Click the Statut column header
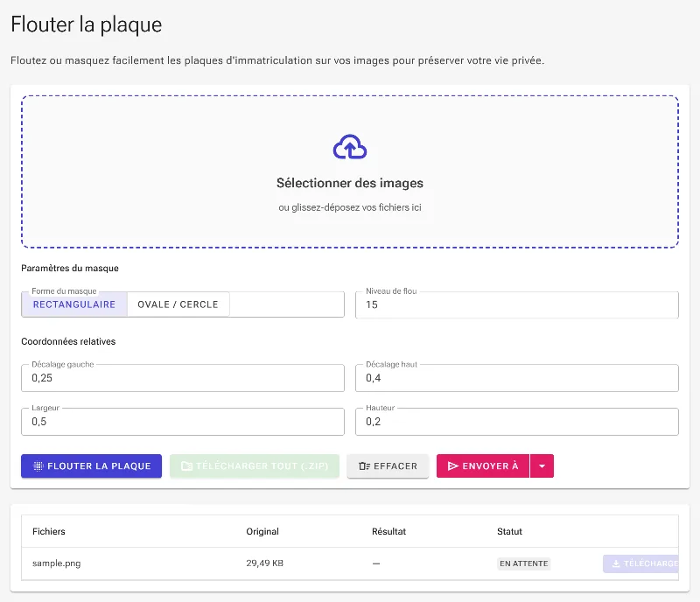The image size is (700, 602). click(x=510, y=532)
